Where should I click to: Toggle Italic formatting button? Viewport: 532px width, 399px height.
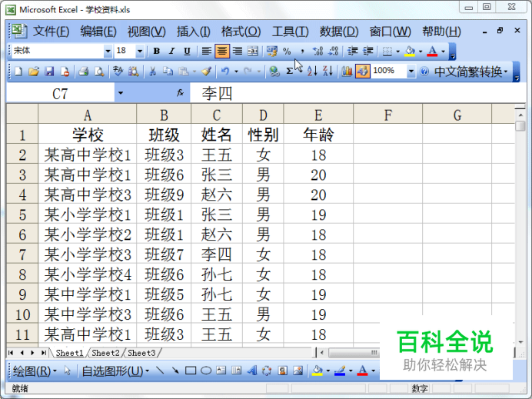point(171,52)
